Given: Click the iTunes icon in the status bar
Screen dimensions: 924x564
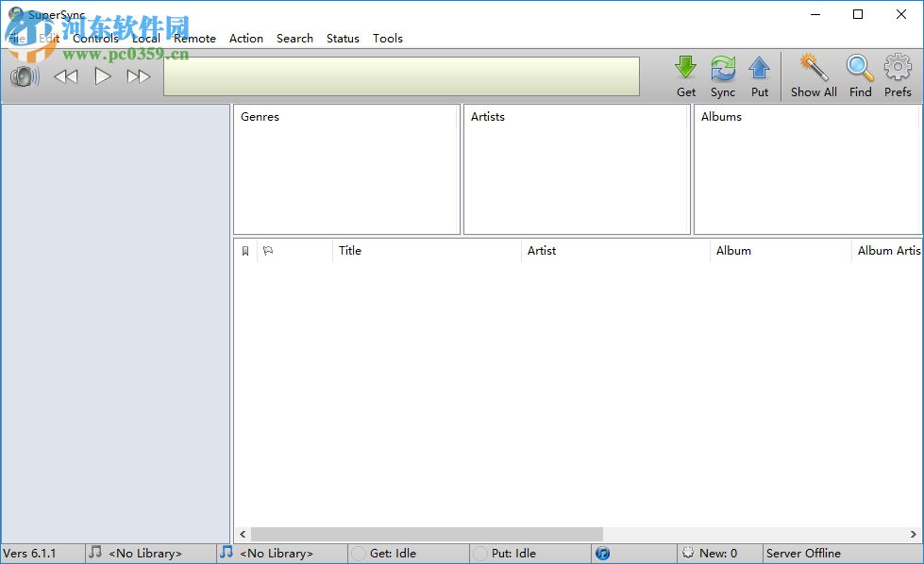Looking at the screenshot, I should 602,554.
